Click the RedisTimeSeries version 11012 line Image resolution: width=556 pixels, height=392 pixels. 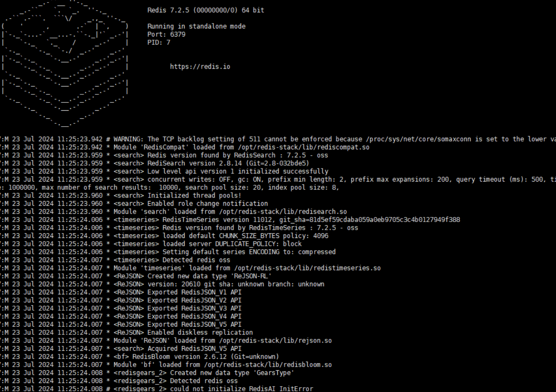(x=230, y=220)
